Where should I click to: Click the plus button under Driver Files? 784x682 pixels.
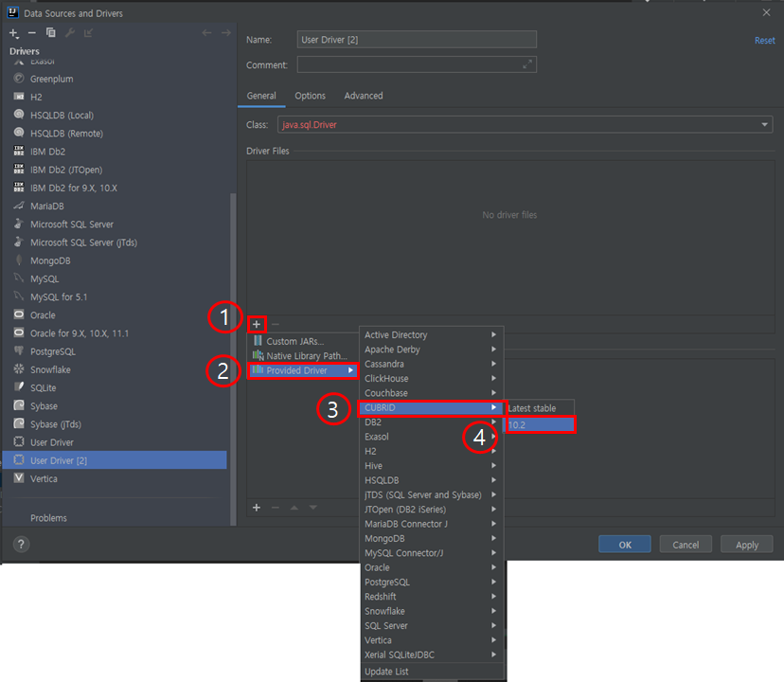pos(257,324)
